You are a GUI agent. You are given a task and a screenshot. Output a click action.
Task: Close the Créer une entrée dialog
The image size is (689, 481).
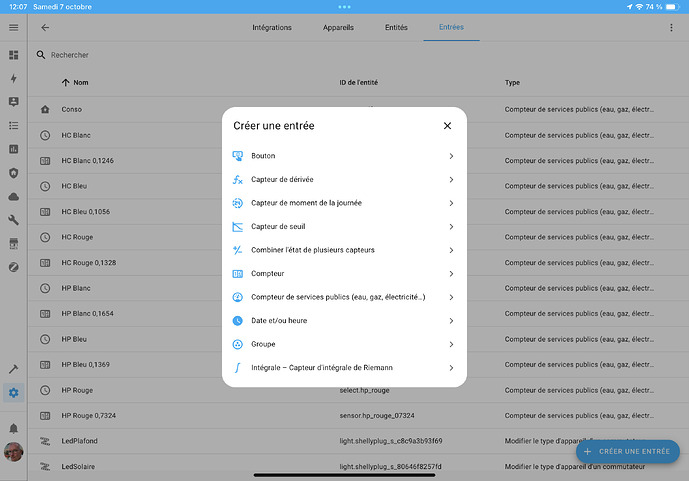click(x=447, y=126)
